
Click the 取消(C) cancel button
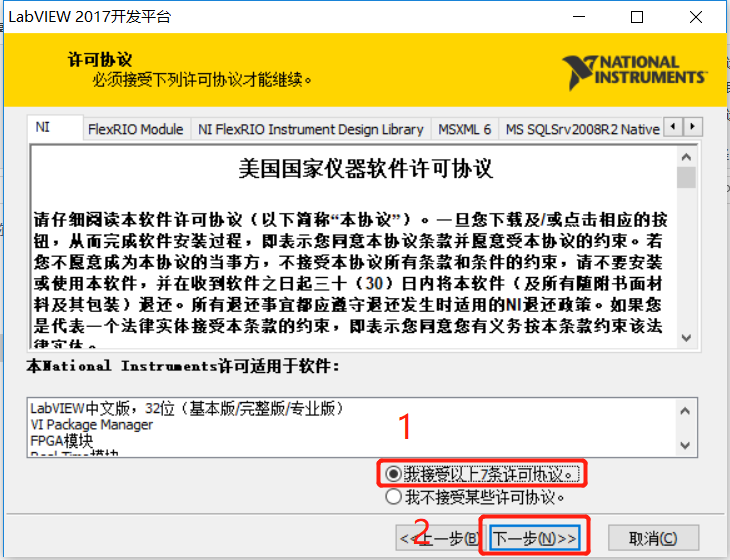pos(653,539)
